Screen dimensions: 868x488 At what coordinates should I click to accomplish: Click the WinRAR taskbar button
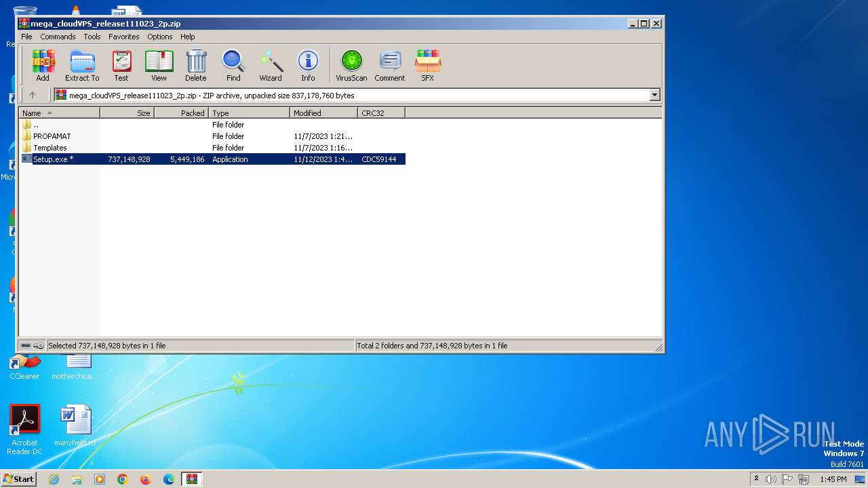[x=192, y=479]
